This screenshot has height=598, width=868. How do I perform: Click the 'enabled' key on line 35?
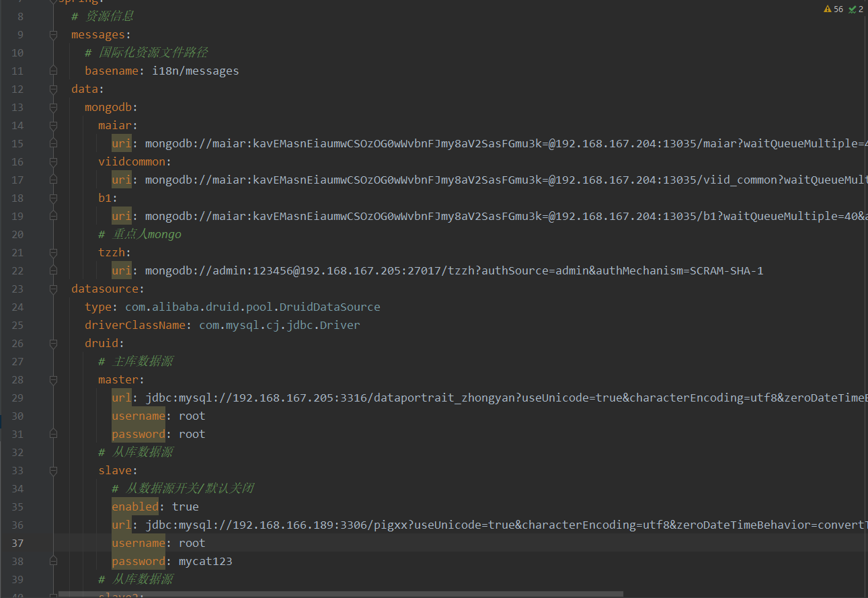(135, 507)
